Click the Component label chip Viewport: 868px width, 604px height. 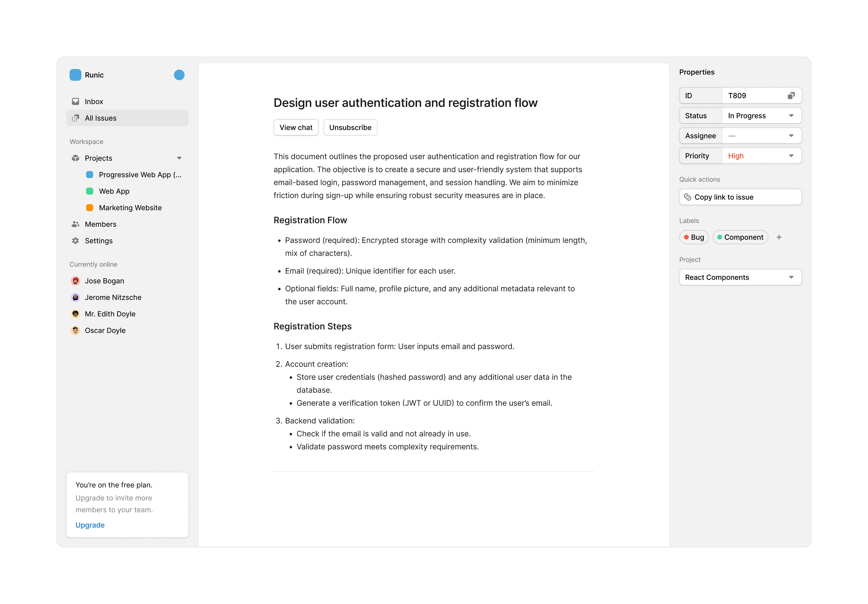[x=740, y=237]
